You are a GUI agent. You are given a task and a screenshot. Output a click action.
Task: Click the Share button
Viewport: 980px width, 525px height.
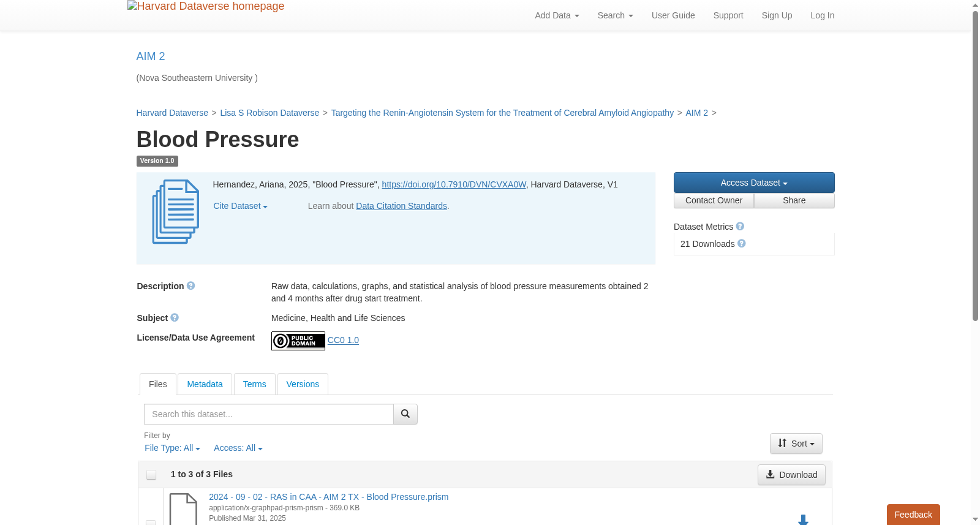tap(794, 200)
